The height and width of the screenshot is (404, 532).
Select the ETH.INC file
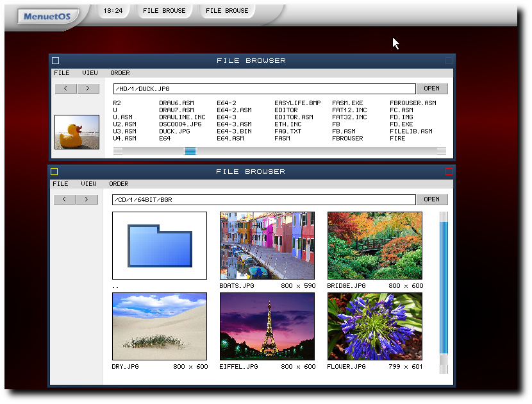point(288,124)
